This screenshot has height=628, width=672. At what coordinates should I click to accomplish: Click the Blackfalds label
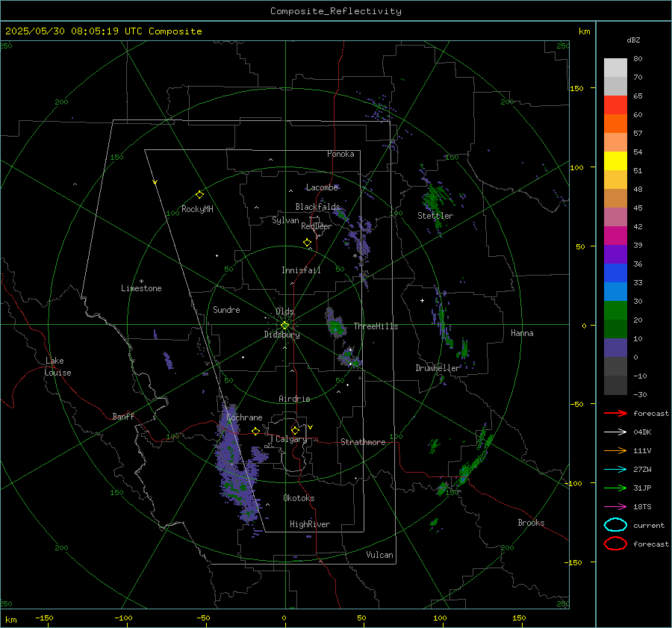(317, 207)
